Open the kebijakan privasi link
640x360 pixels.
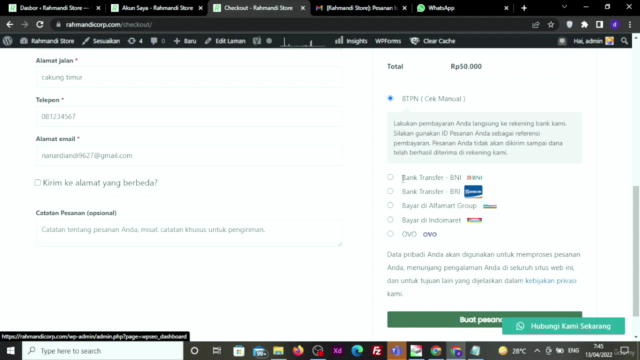pos(551,280)
